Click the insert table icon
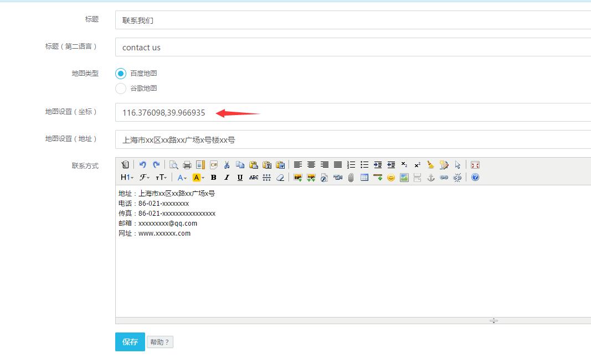The width and height of the screenshot is (591, 364). (x=364, y=178)
